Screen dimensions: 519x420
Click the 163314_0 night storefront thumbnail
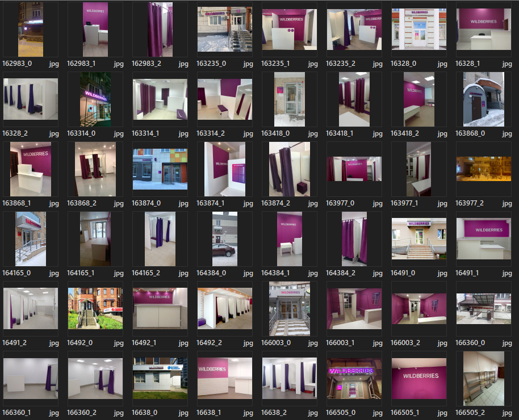pyautogui.click(x=95, y=99)
